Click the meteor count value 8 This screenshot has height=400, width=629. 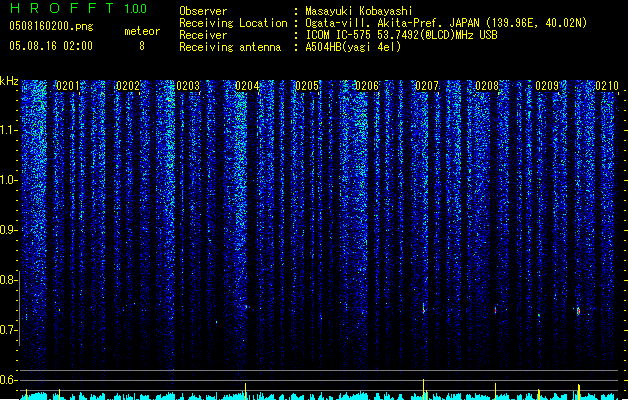coord(142,46)
